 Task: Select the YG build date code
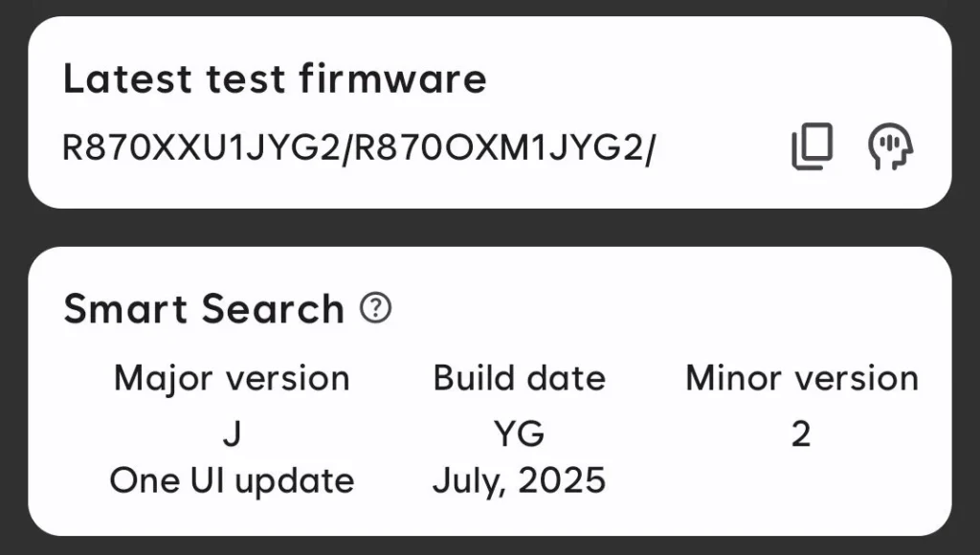(520, 433)
